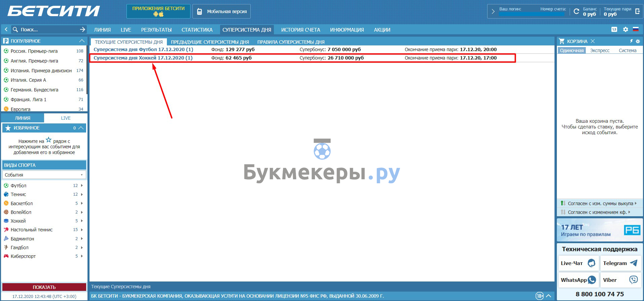Select the Экспресс bet type tab
644x301 pixels.
600,50
